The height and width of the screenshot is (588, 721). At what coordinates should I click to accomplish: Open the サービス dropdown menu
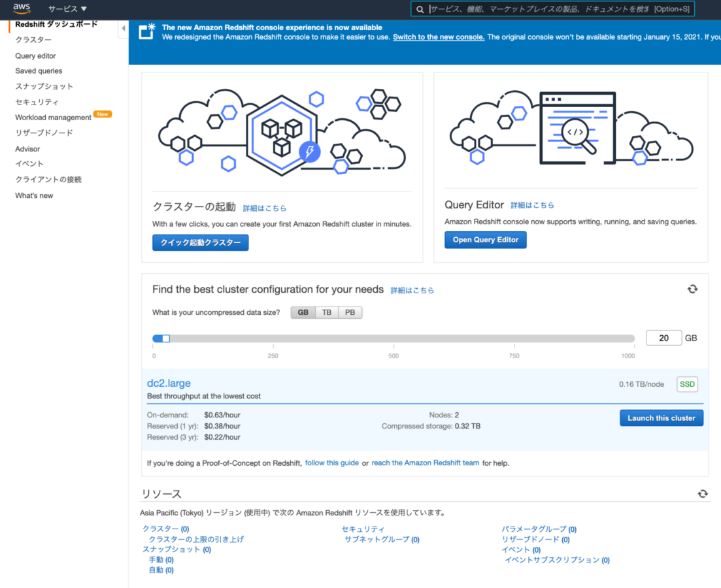tap(67, 9)
